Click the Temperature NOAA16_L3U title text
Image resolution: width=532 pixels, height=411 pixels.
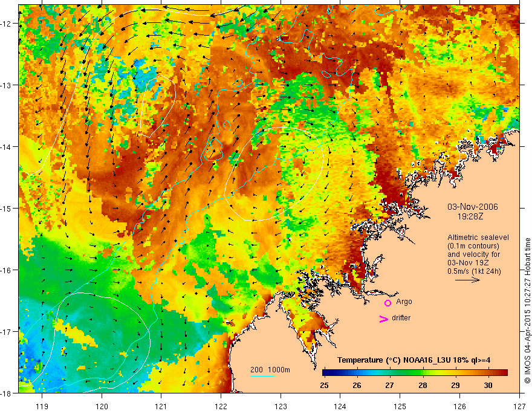pos(414,360)
